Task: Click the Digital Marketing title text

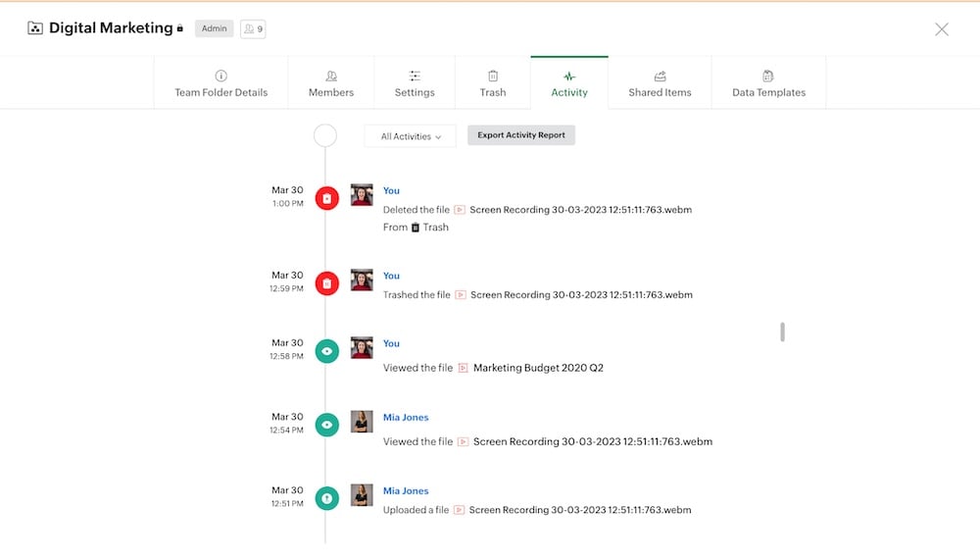Action: (x=111, y=28)
